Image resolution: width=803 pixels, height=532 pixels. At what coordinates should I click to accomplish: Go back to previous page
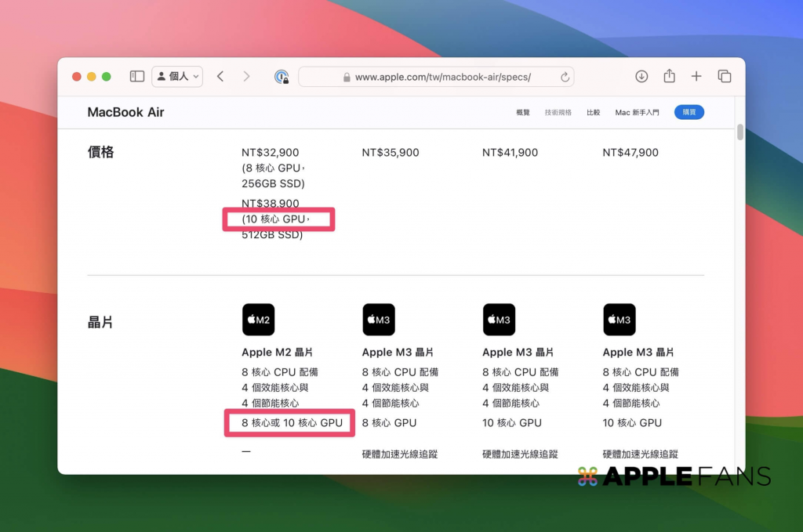[220, 77]
